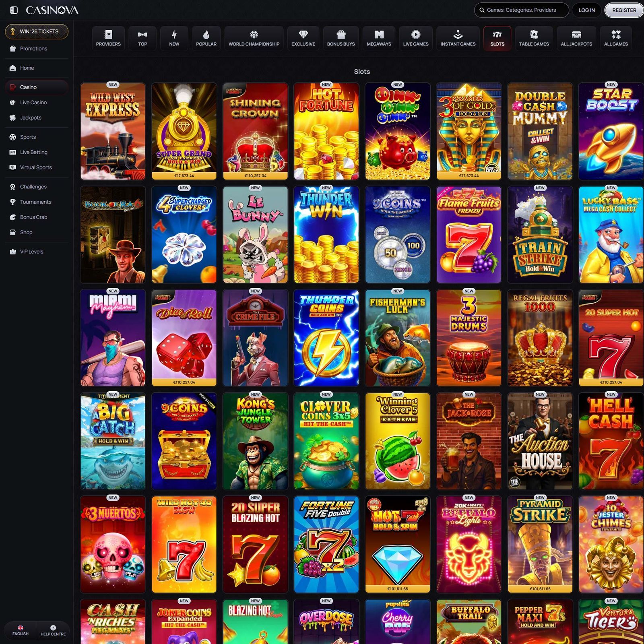Open the Bonus Crab page
This screenshot has height=644, width=644.
click(x=37, y=217)
